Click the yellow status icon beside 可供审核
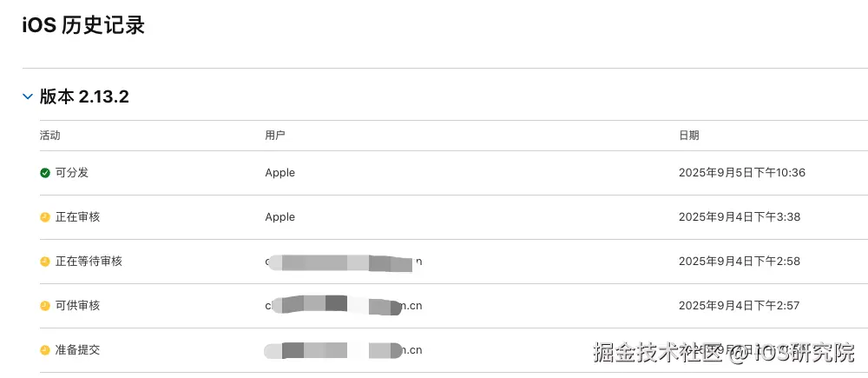Viewport: 868px width, 378px height. [x=45, y=306]
